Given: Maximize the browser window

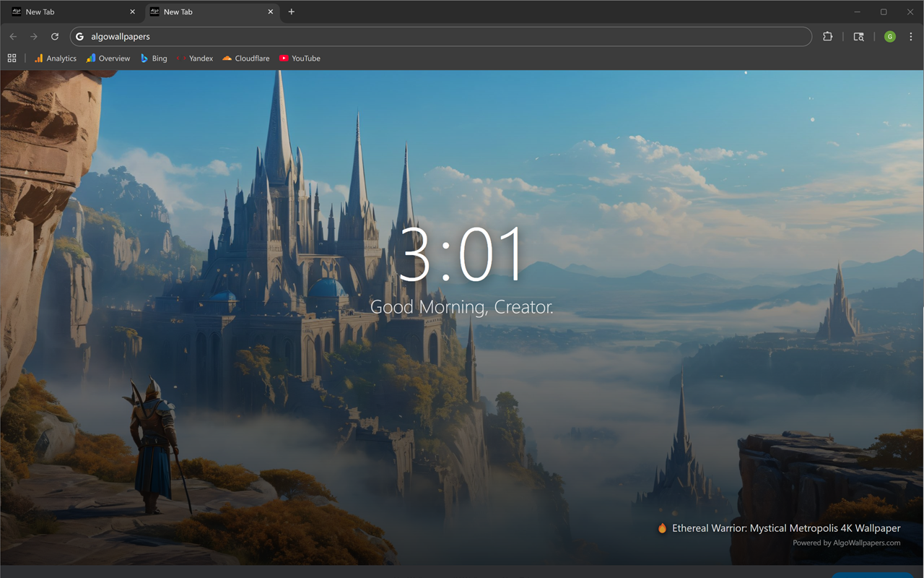Looking at the screenshot, I should pyautogui.click(x=884, y=12).
